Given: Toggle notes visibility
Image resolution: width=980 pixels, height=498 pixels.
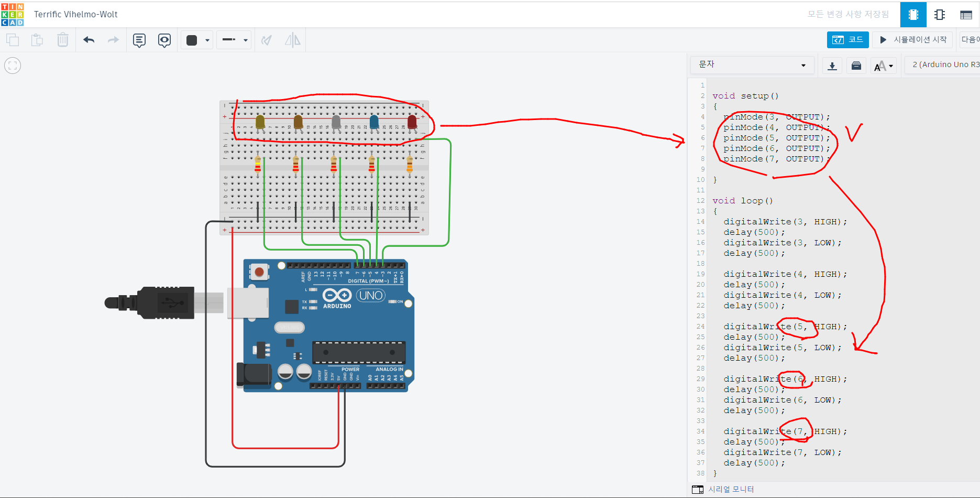Looking at the screenshot, I should pos(164,40).
